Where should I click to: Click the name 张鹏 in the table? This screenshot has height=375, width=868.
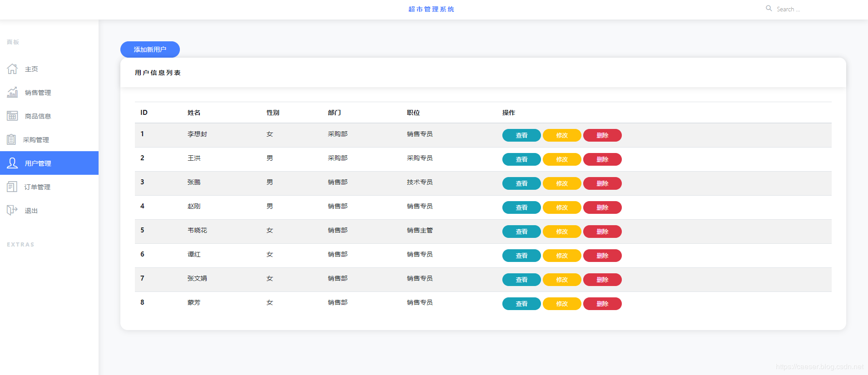click(194, 182)
